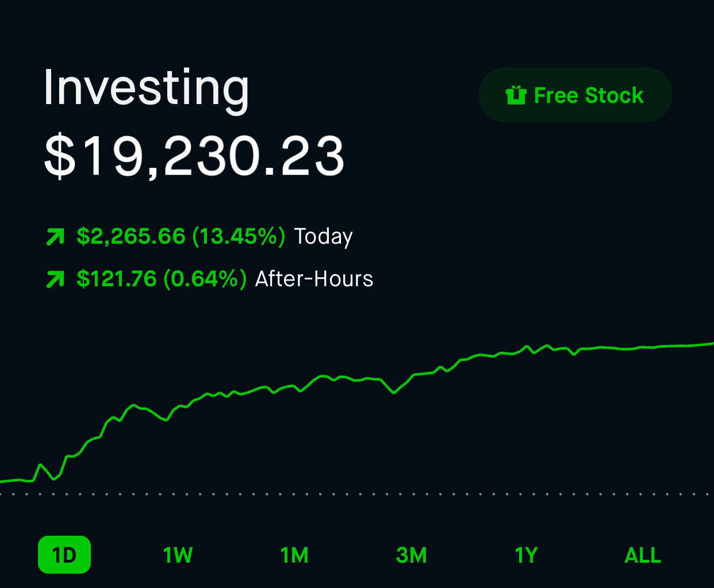This screenshot has width=714, height=588.
Task: Click the word Today next to the gain
Action: point(323,236)
